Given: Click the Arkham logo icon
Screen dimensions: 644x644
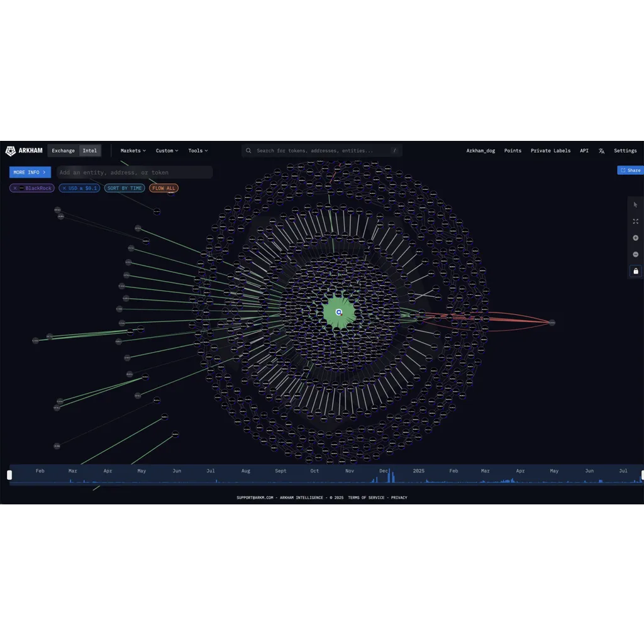Looking at the screenshot, I should click(x=10, y=151).
